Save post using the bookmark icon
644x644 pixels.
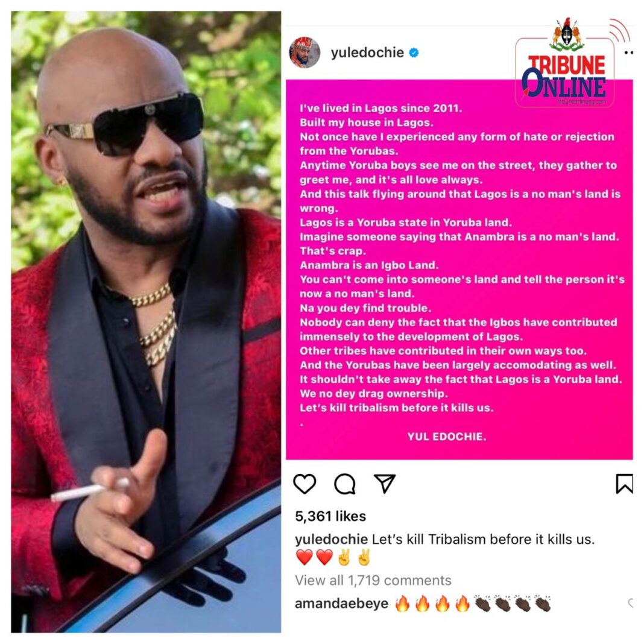(624, 484)
